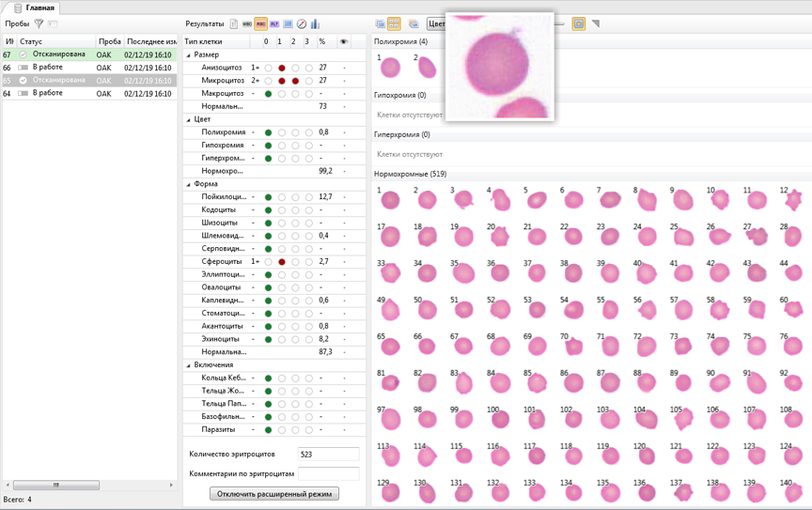This screenshot has height=510, width=812.
Task: Collapse the Включения group
Action: click(188, 365)
